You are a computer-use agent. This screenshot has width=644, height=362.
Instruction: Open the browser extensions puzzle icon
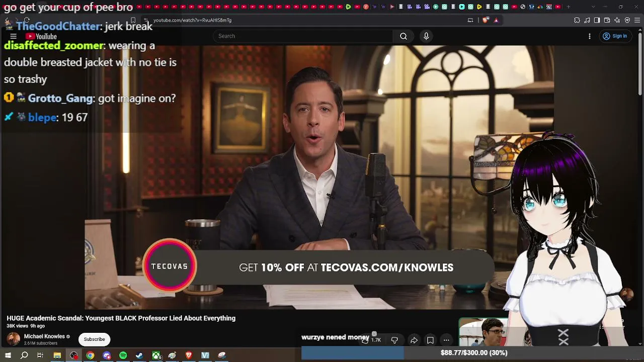tap(577, 20)
